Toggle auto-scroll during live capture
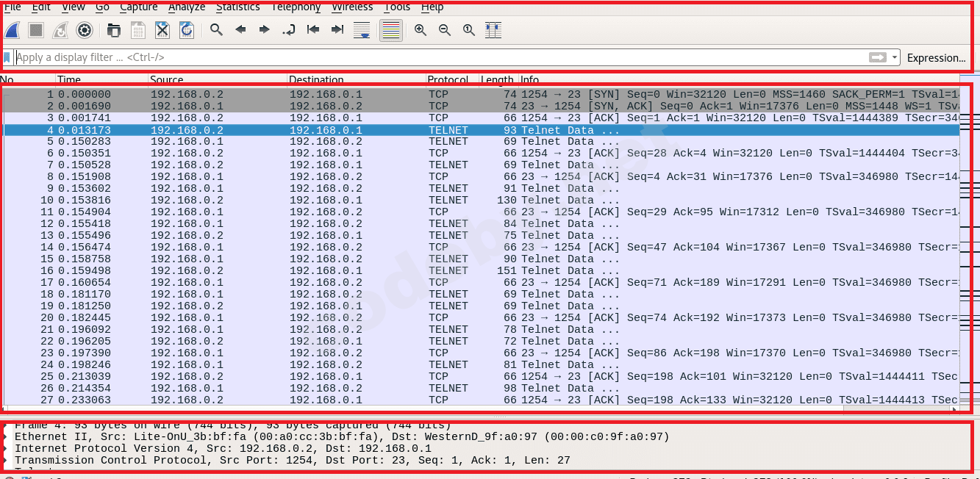 (362, 30)
